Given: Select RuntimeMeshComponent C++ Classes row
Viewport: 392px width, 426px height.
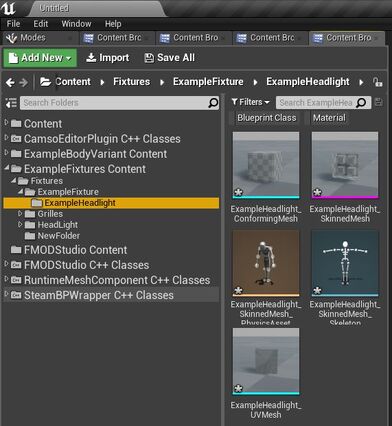Looking at the screenshot, I should coord(111,280).
